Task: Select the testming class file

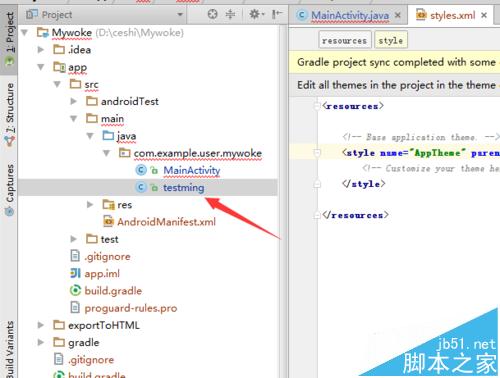Action: tap(184, 188)
